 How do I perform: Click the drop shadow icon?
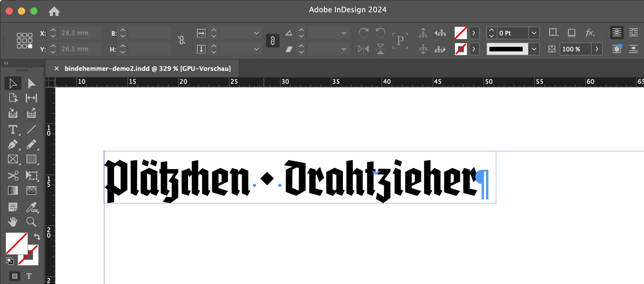coord(572,33)
